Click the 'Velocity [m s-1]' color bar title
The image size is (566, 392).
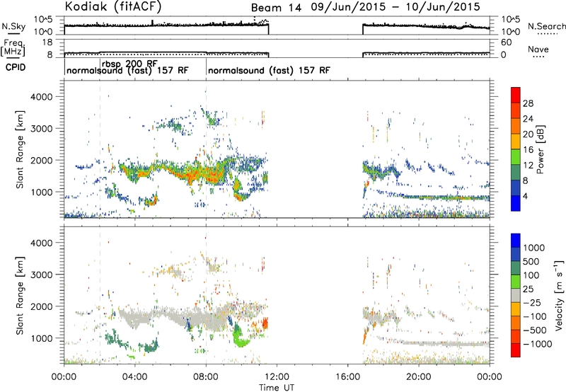click(x=559, y=295)
